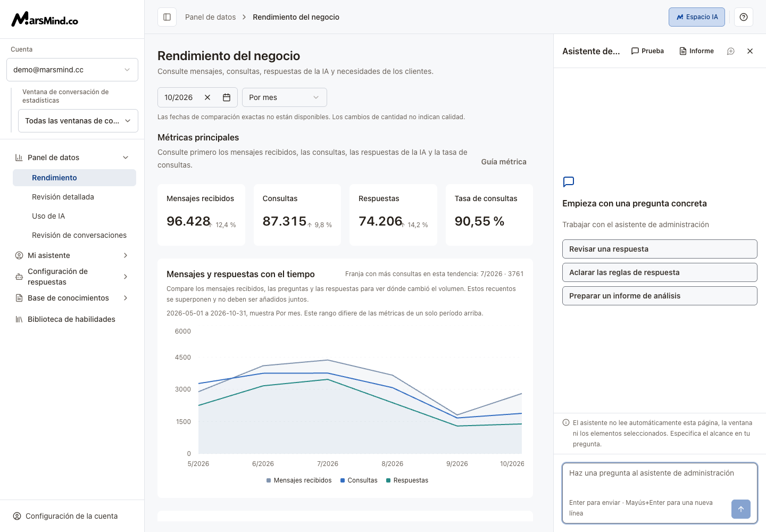
Task: Toggle Consultas legend swatch
Action: 343,480
